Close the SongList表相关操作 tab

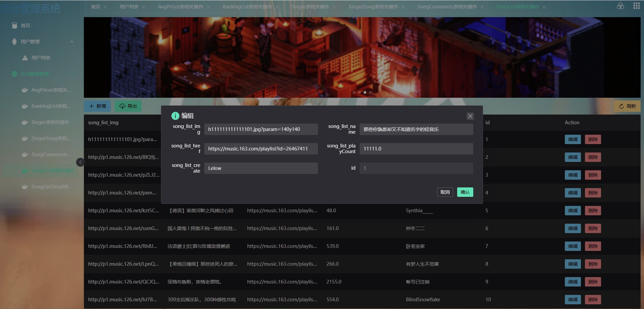click(544, 7)
